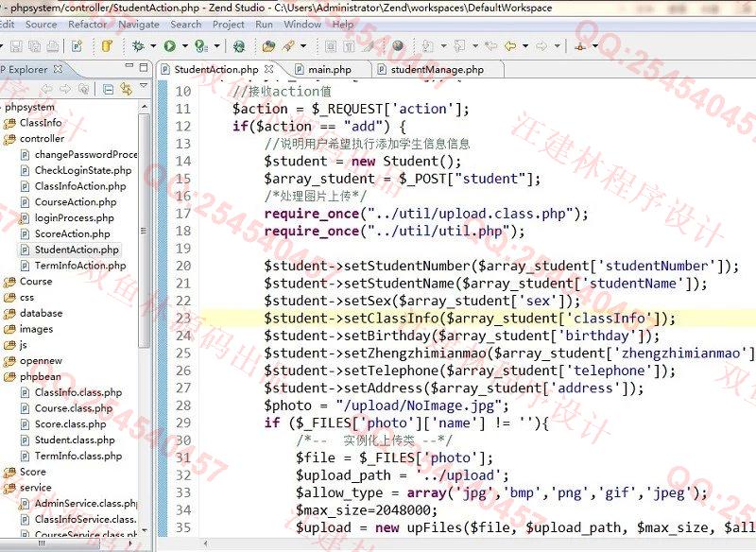The width and height of the screenshot is (756, 552).
Task: Close the StudentAction.php editor tab
Action: (269, 69)
